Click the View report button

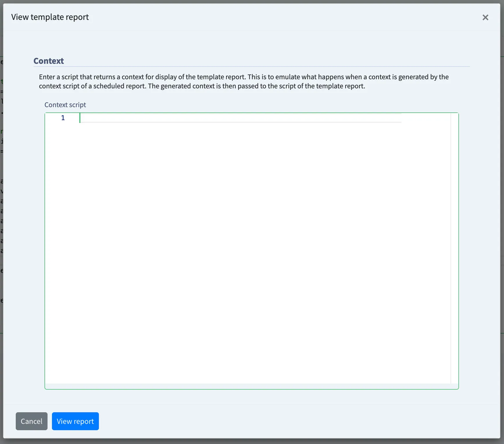coord(75,421)
